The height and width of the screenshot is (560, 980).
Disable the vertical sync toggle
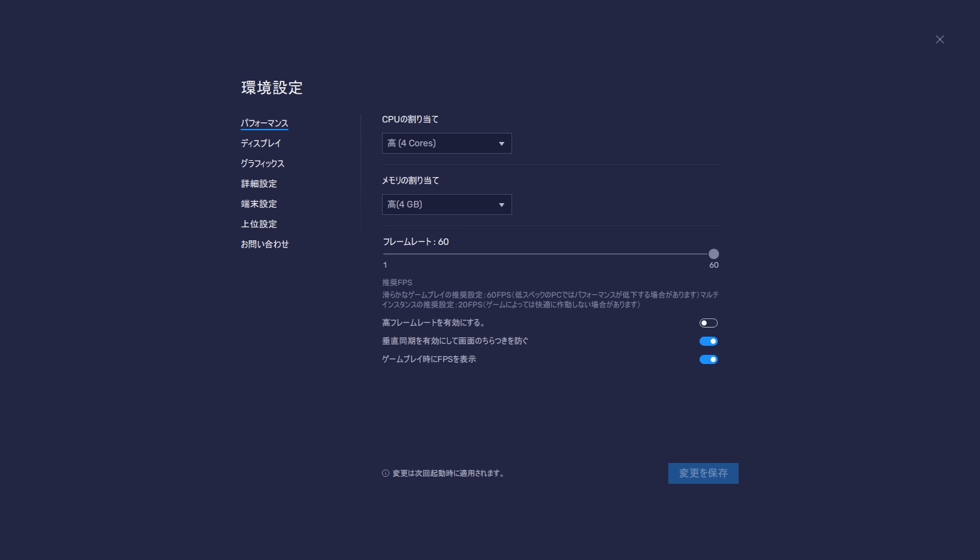click(x=708, y=341)
